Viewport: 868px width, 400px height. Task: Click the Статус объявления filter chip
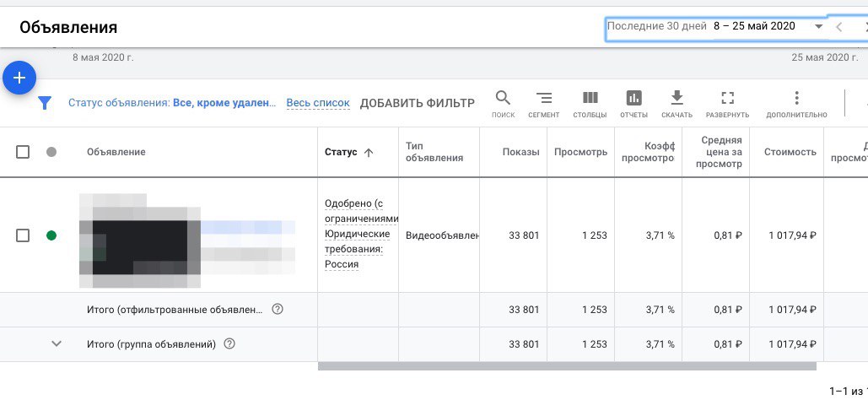(x=171, y=102)
